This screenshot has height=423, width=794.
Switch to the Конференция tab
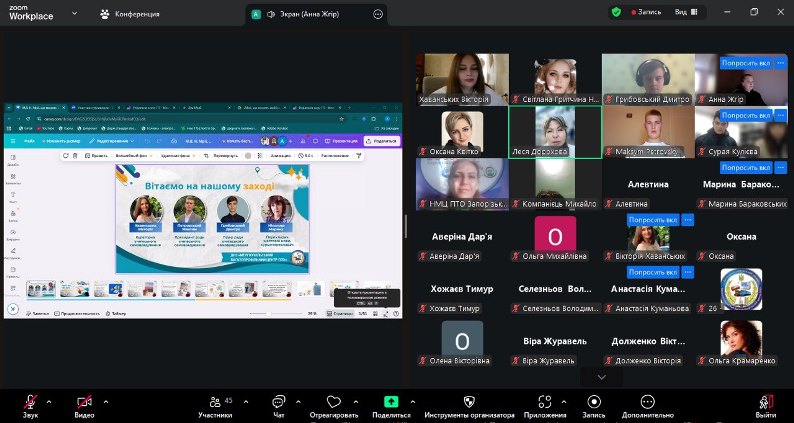(130, 14)
